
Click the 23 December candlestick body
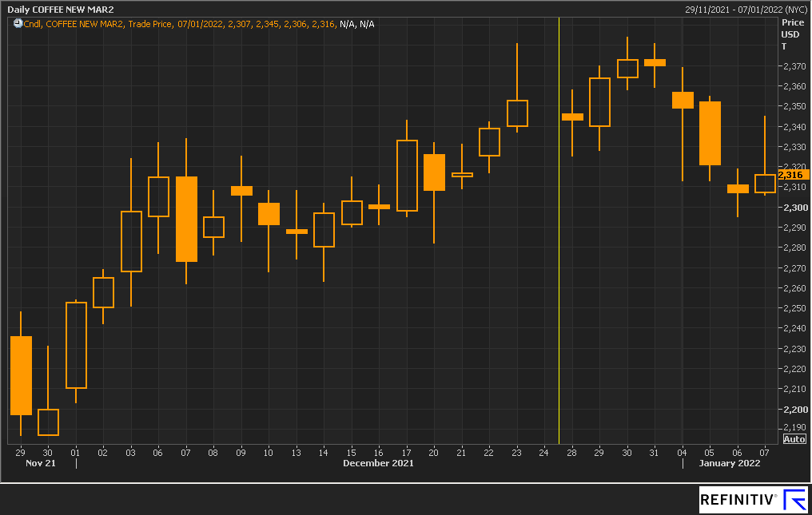(x=517, y=113)
